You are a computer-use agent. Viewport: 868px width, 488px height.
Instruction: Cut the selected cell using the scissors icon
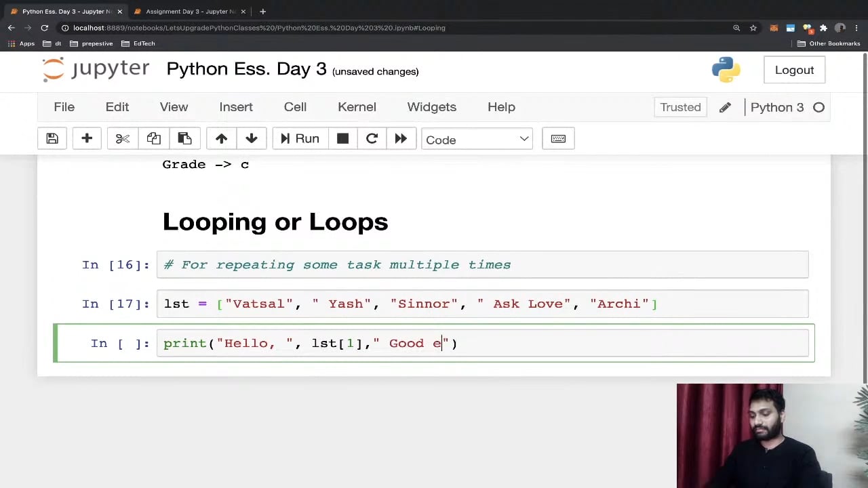tap(123, 139)
